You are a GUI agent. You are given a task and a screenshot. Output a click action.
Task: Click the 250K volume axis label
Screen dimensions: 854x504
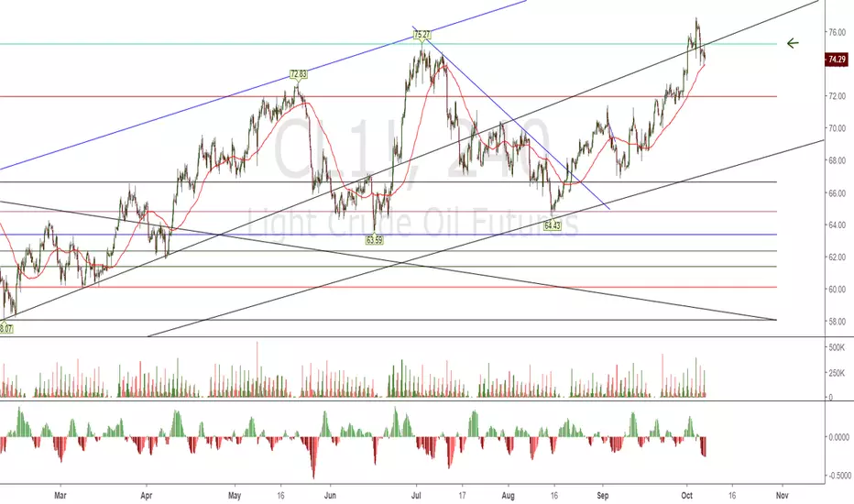point(837,373)
